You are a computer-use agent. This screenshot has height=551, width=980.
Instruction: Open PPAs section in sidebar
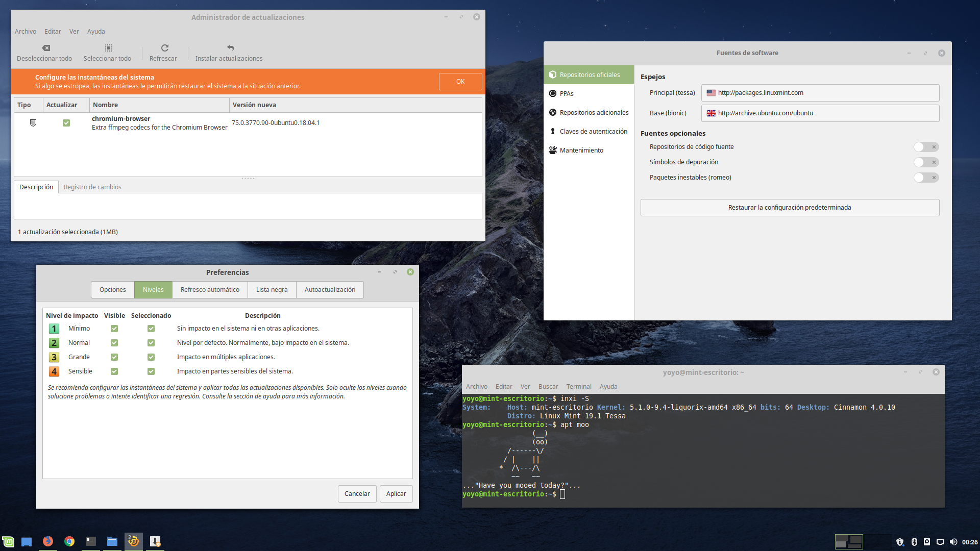coord(567,93)
